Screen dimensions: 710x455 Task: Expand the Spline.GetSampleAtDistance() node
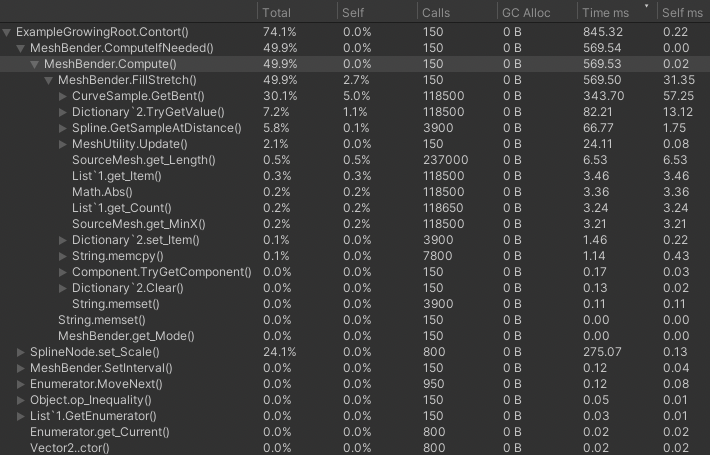[64, 128]
